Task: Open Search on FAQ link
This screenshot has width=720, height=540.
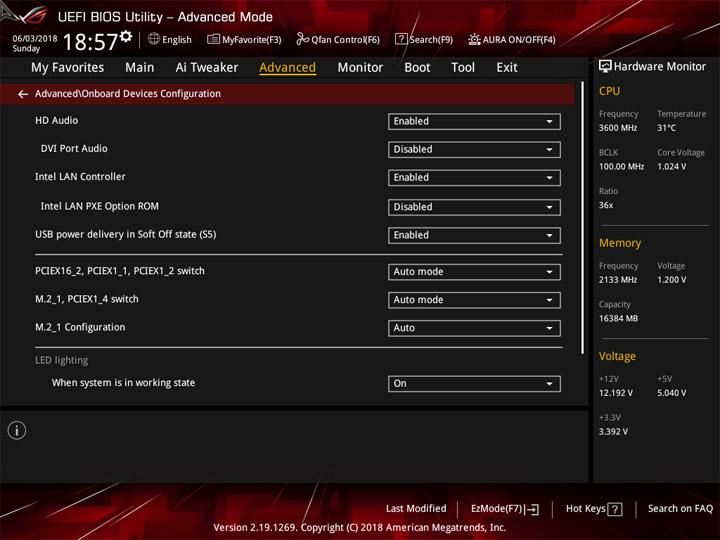Action: point(680,508)
